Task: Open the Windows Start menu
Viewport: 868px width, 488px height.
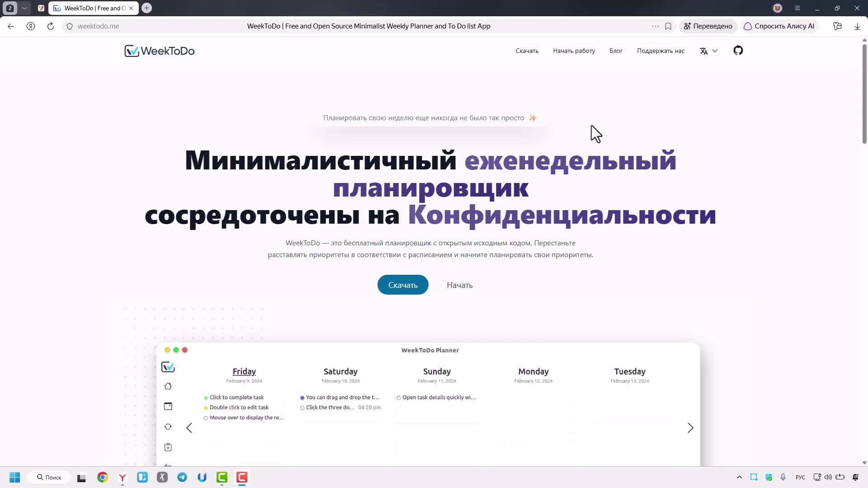Action: [x=14, y=477]
